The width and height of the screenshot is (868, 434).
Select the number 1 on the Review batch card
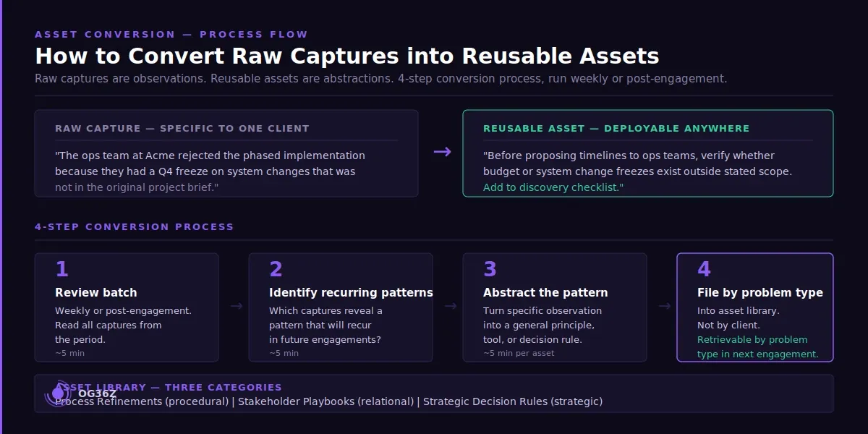61,268
